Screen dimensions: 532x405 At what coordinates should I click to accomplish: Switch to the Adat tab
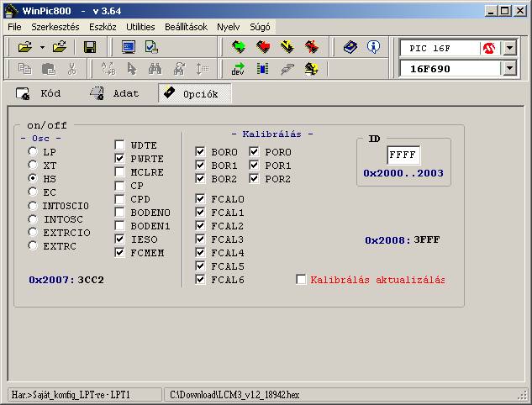coord(114,93)
